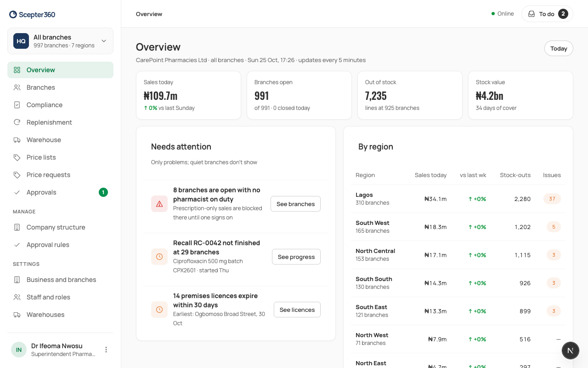Viewport: 588px width, 368px height.
Task: Click the Warehouses truck icon under Settings
Action: click(17, 315)
